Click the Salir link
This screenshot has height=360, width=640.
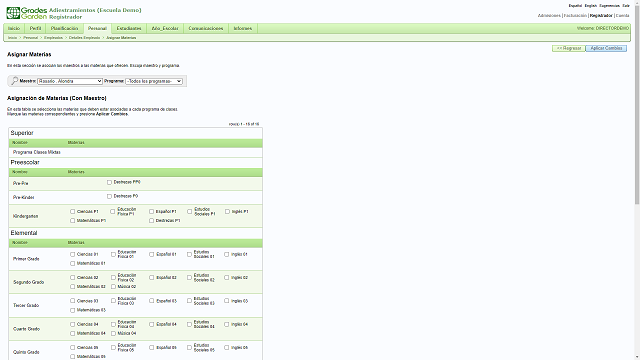point(626,6)
